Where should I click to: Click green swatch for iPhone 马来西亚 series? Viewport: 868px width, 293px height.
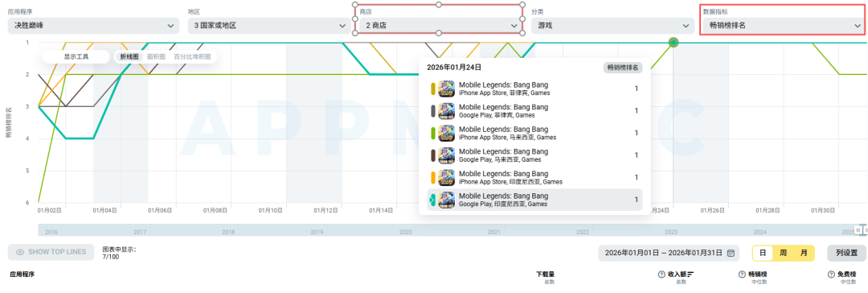[x=433, y=133]
